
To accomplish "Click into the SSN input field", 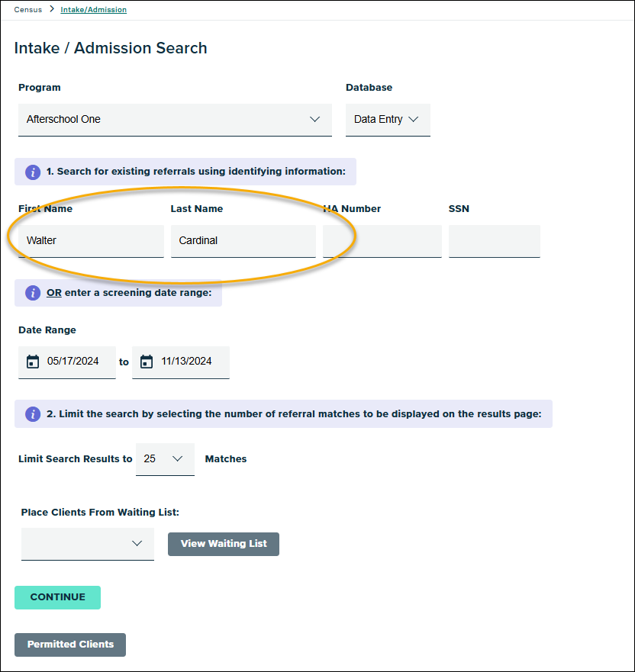I will click(494, 241).
